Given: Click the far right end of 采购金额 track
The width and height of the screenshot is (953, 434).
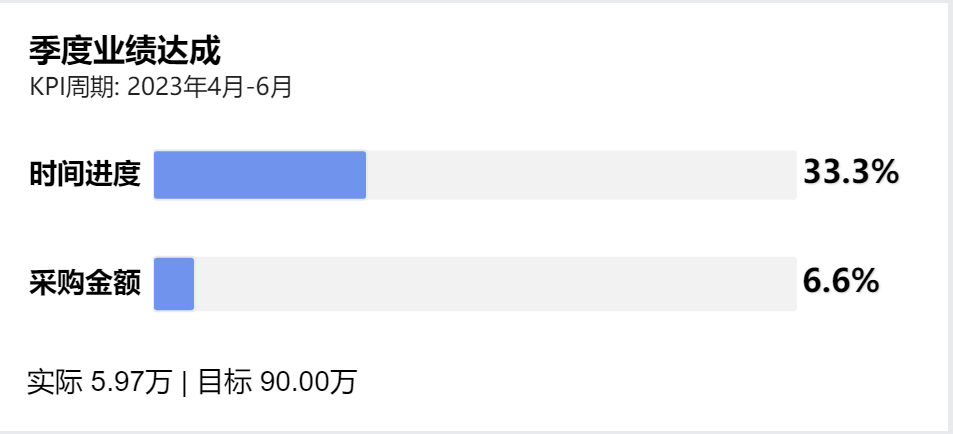Looking at the screenshot, I should click(793, 284).
